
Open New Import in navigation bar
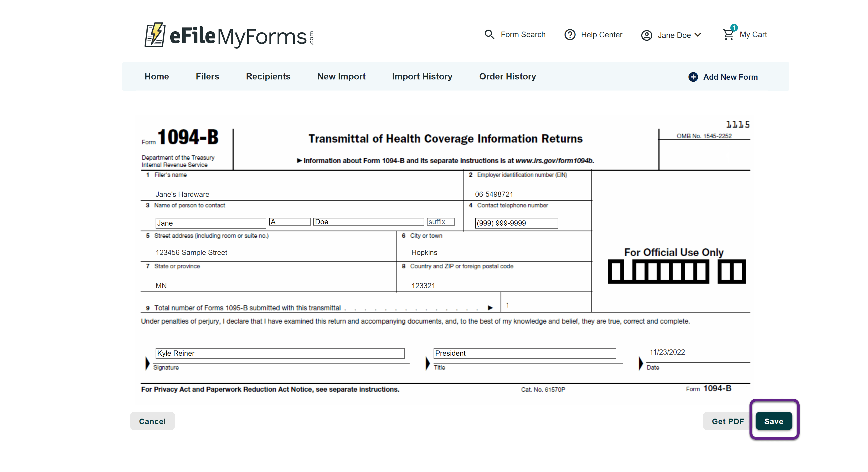(x=341, y=76)
